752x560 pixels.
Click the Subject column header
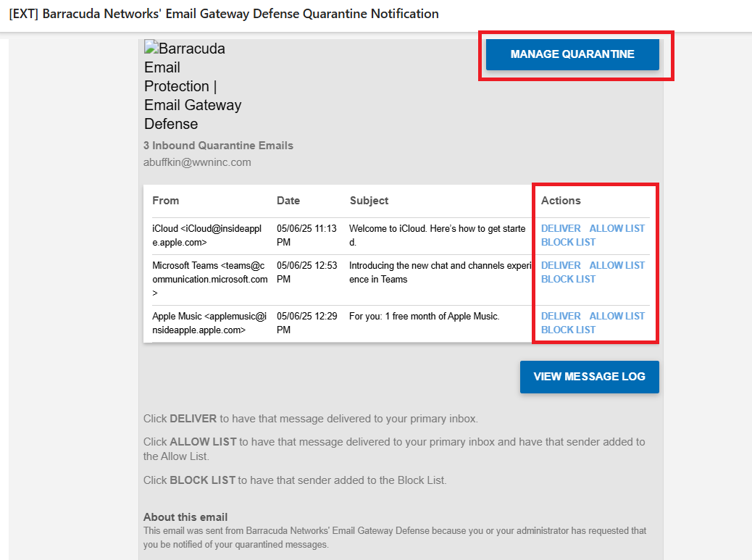[369, 201]
